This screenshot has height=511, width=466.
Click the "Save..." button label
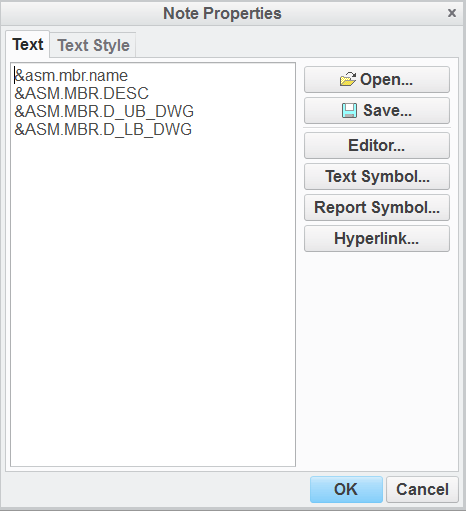[x=387, y=110]
